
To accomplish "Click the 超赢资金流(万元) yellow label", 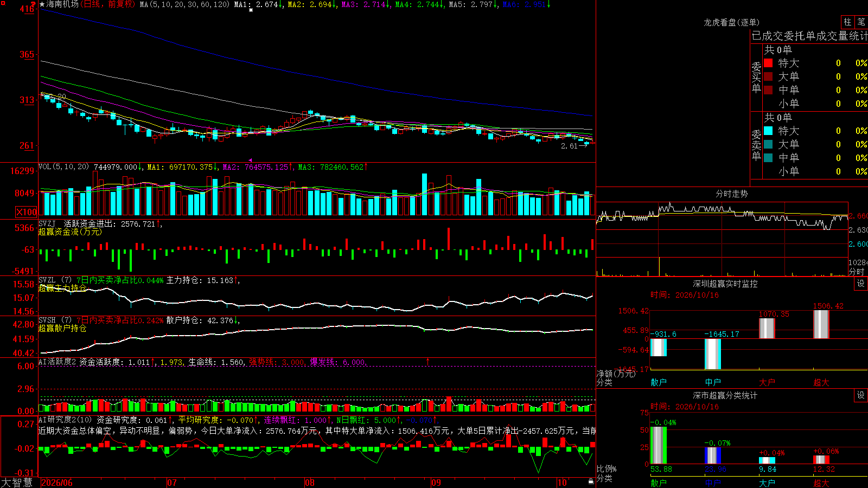I will click(70, 232).
